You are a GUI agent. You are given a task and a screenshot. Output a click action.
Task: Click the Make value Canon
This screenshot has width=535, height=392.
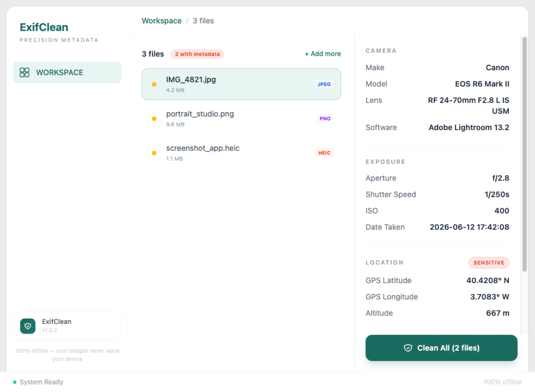497,68
